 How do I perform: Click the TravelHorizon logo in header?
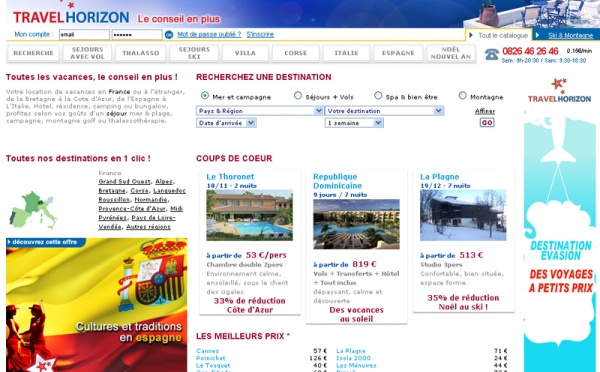click(71, 17)
